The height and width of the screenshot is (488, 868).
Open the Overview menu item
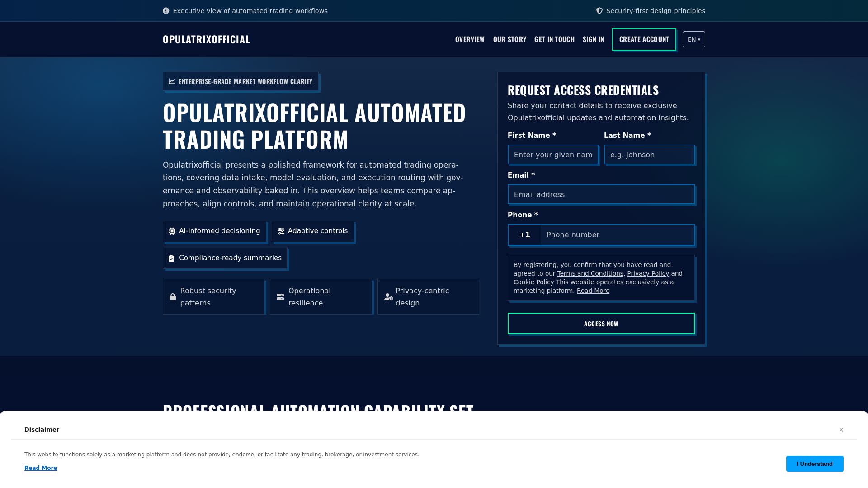click(470, 39)
